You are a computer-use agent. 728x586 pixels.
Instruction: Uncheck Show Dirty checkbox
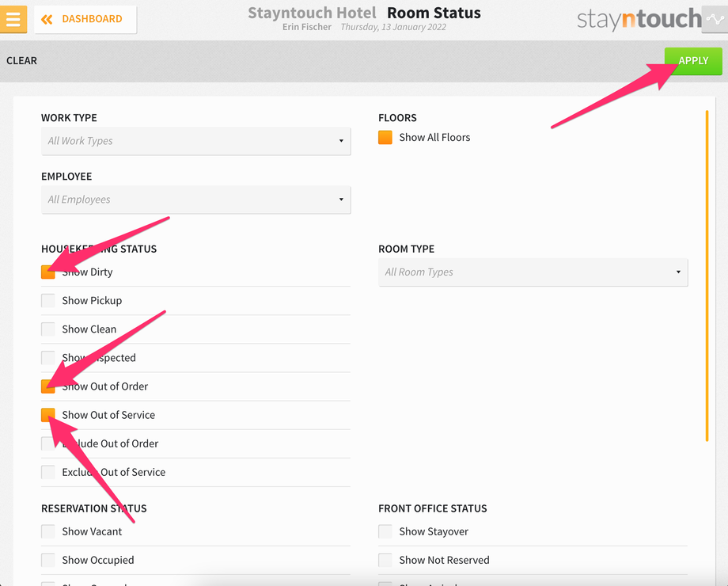[x=48, y=272]
